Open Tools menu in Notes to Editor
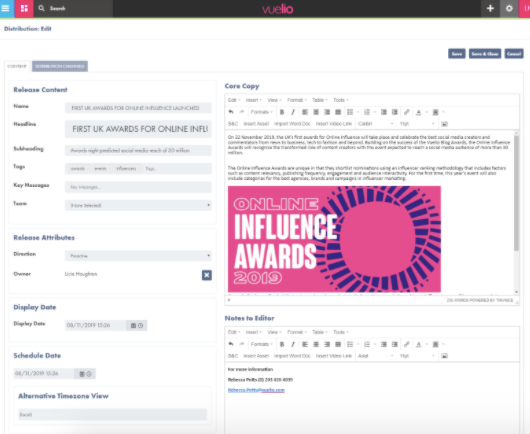This screenshot has width=530, height=434. point(341,332)
